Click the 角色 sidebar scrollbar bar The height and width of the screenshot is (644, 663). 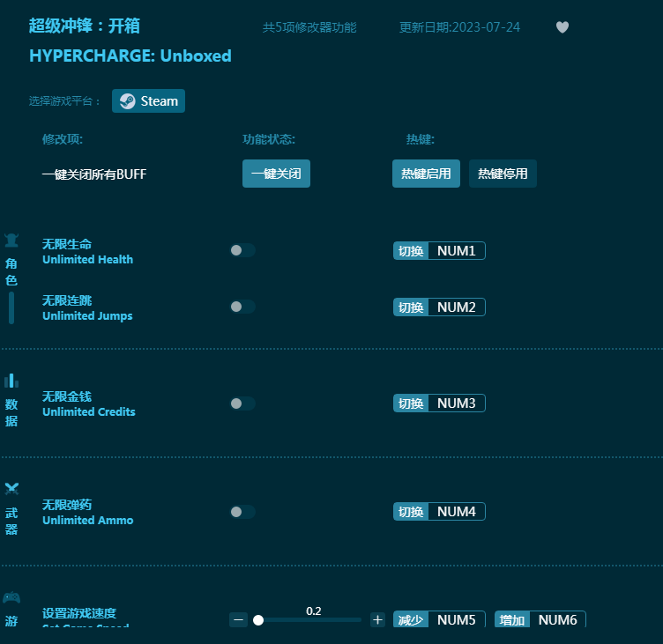click(11, 307)
